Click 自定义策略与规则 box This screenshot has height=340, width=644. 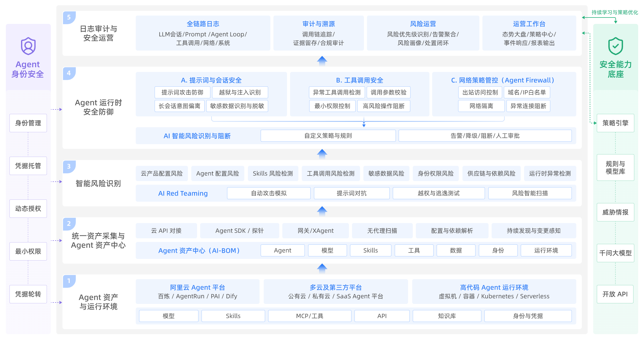328,136
